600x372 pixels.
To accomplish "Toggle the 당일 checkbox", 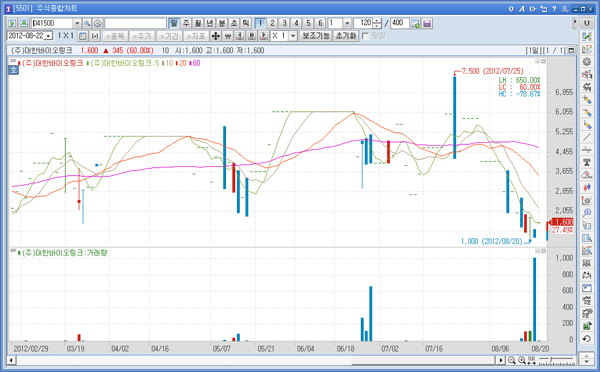I will [365, 36].
